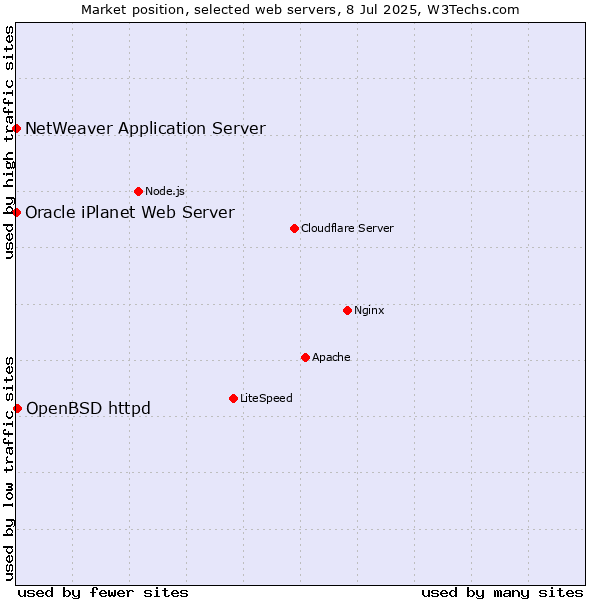Viewport: 600px width, 600px height.
Task: Click the 'Cloudflare Server' label text
Action: pyautogui.click(x=347, y=228)
